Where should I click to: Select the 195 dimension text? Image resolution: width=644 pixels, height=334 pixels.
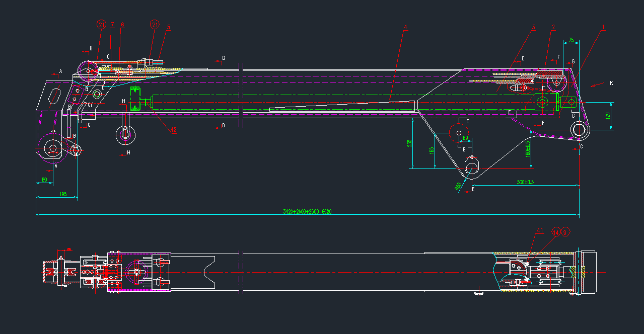(x=63, y=194)
